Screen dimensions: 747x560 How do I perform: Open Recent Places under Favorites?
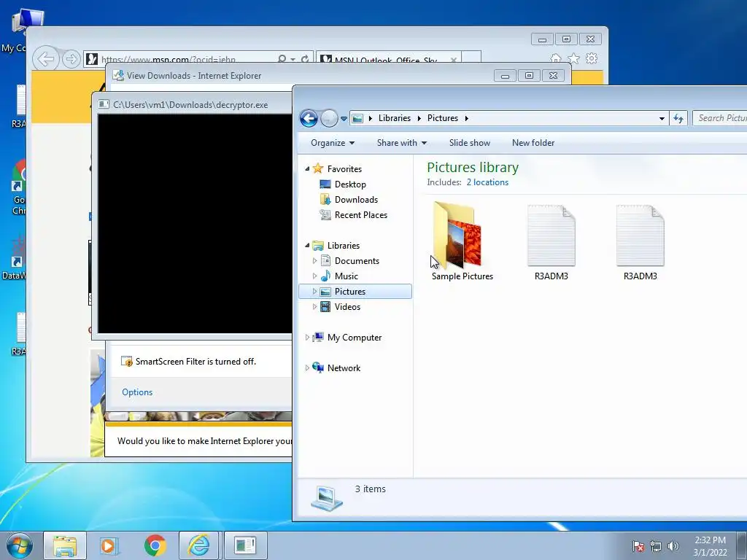[361, 215]
